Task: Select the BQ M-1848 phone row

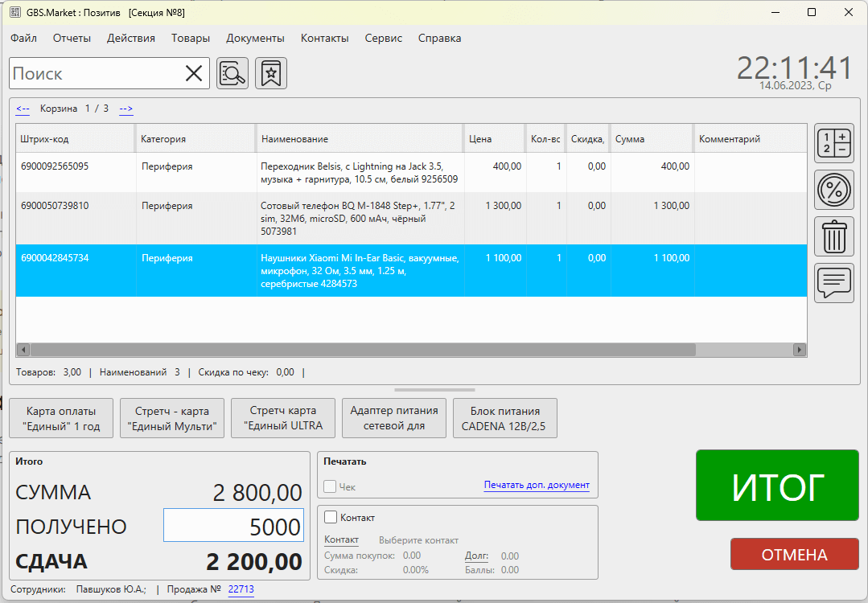Action: click(x=359, y=218)
